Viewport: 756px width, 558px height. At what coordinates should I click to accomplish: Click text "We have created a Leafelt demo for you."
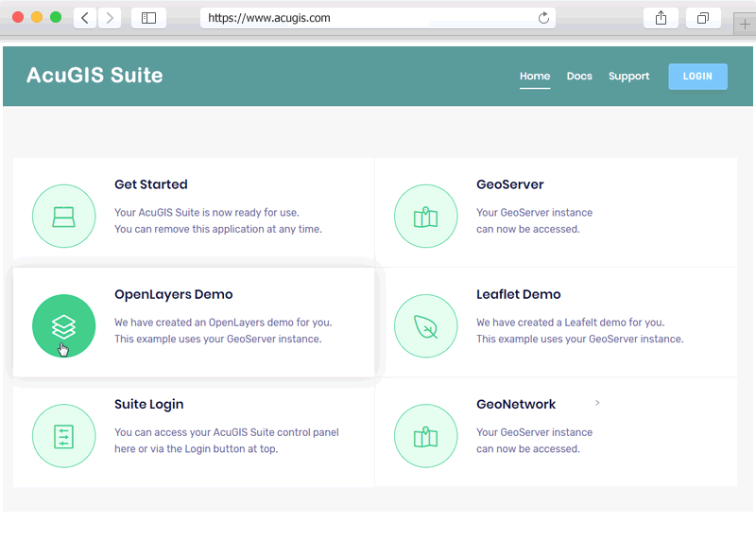click(571, 323)
